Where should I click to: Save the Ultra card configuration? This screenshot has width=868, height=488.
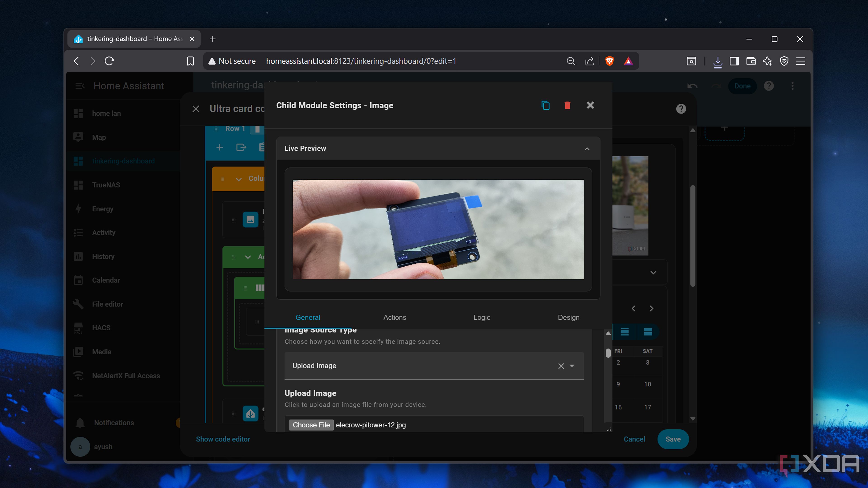click(673, 439)
